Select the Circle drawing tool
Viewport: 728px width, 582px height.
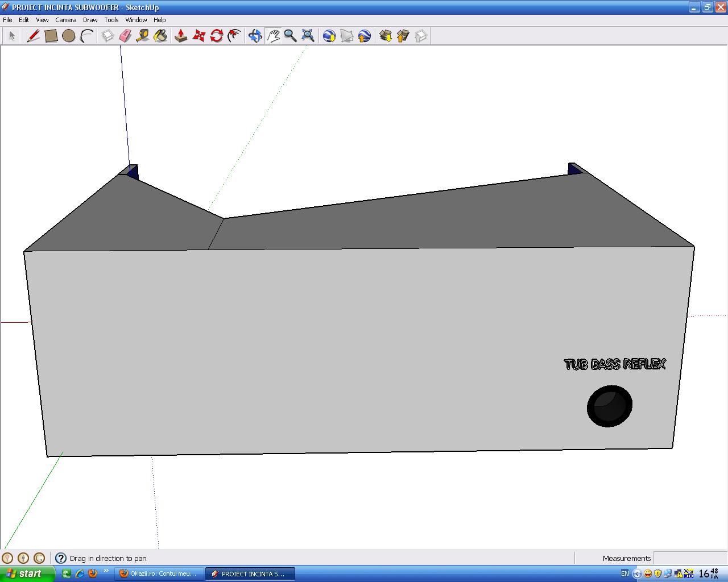click(69, 36)
